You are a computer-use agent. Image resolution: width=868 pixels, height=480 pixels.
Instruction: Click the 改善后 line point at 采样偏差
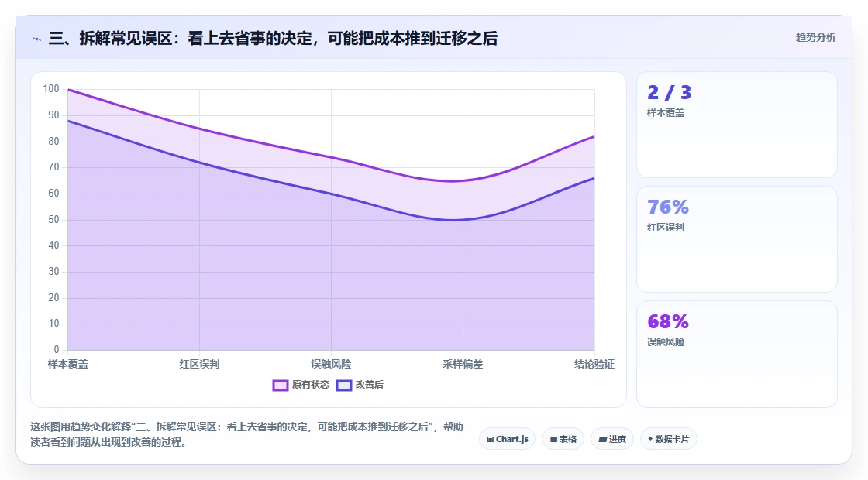(x=463, y=220)
